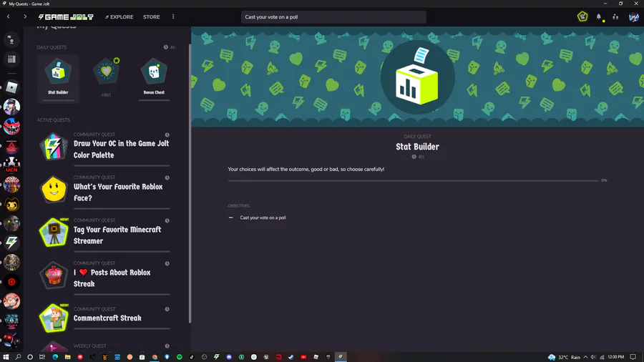This screenshot has width=644, height=362.
Task: Click the Stat Builder quest title
Action: [x=417, y=147]
